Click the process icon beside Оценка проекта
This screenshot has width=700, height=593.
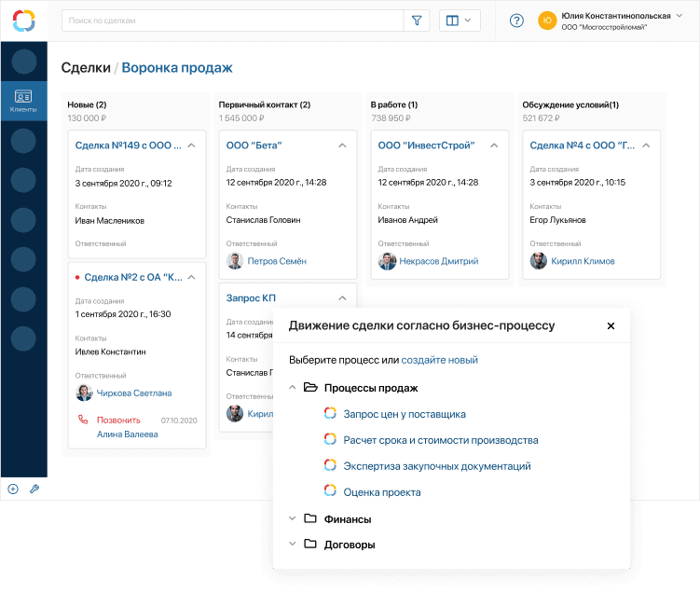330,492
